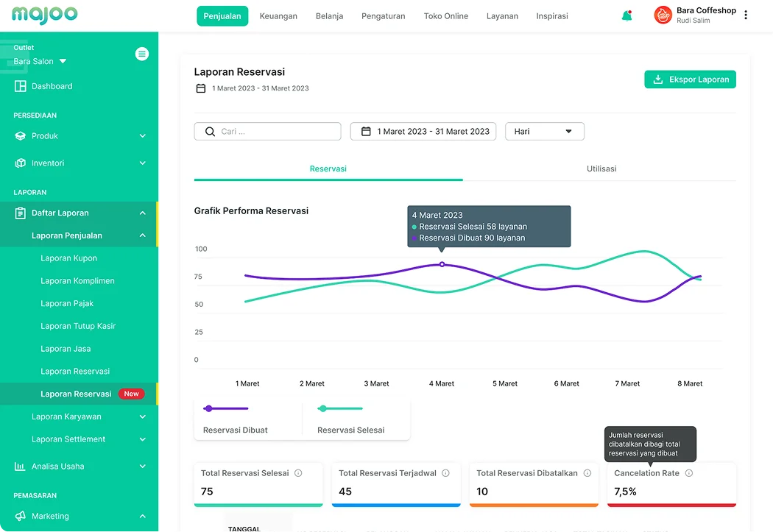Open the Keuangan top menu
The width and height of the screenshot is (773, 532).
[x=278, y=16]
